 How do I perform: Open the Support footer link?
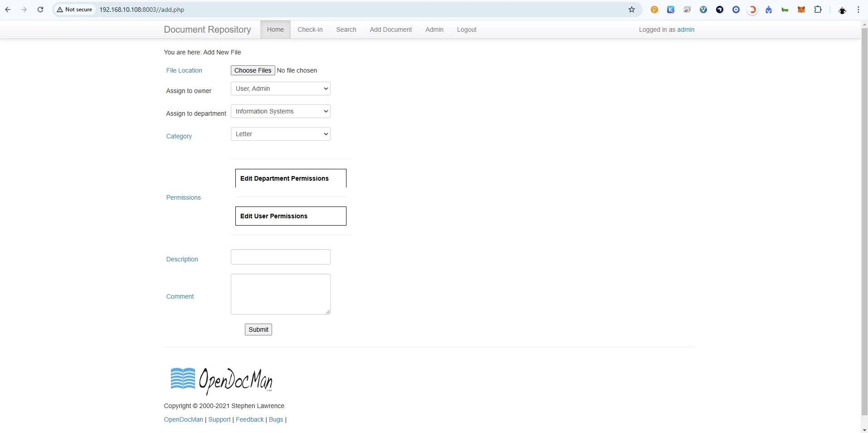(219, 419)
